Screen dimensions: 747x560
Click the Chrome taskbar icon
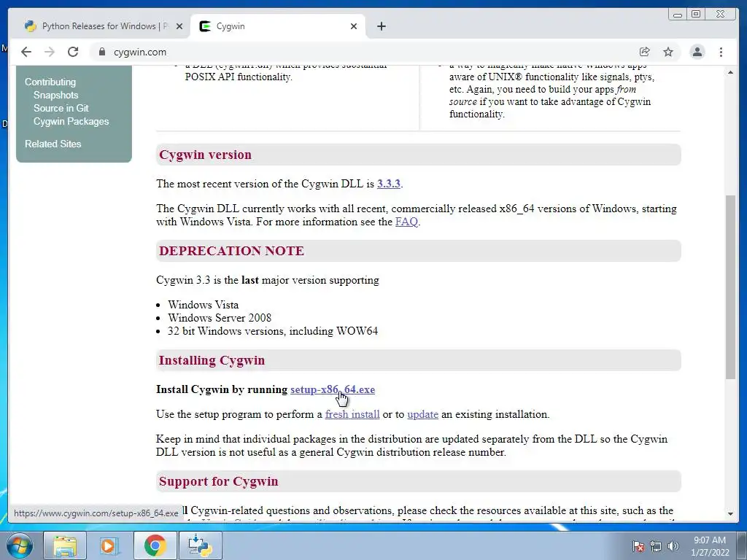(155, 545)
